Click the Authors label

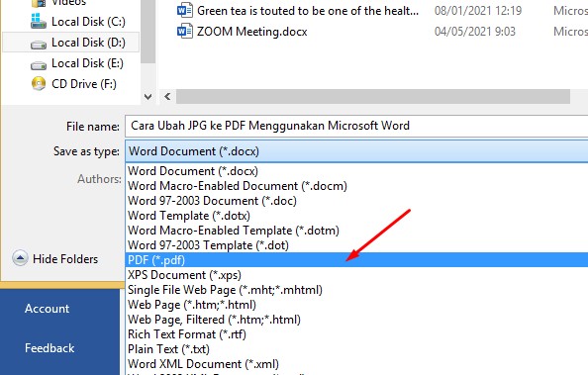click(x=99, y=179)
